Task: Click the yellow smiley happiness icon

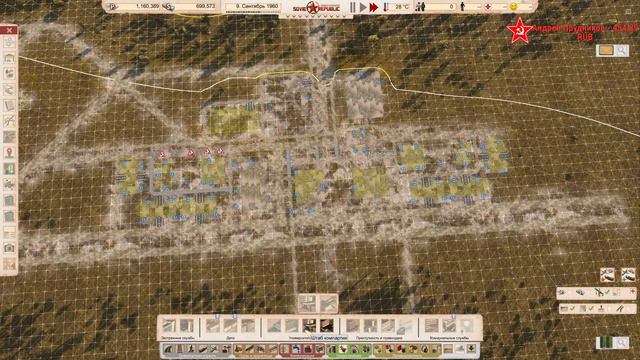Action: pyautogui.click(x=514, y=7)
